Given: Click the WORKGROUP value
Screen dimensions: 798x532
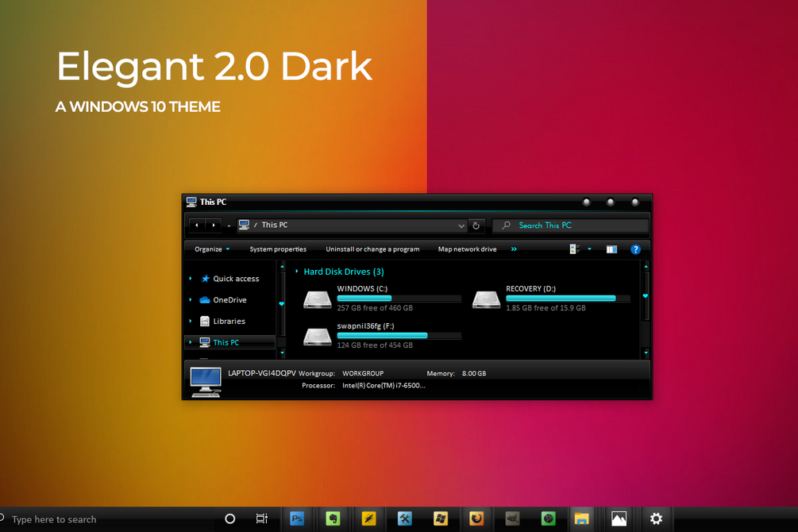Looking at the screenshot, I should coord(363,373).
